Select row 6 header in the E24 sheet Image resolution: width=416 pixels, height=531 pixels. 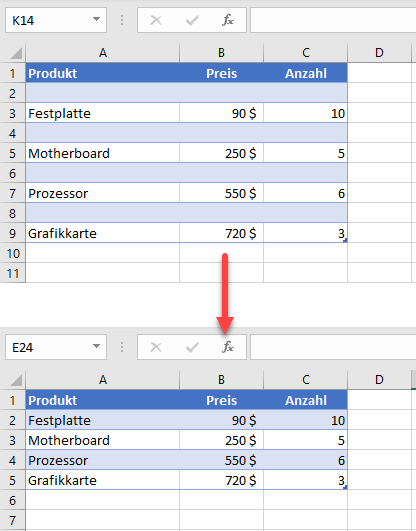pos(13,500)
